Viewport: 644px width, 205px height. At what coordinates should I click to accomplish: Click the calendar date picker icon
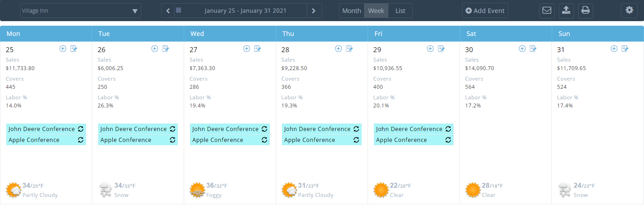pos(179,11)
